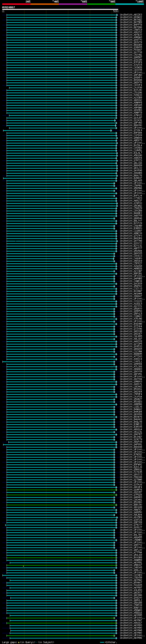Select label UniRef100_A7QTC5
Screen dimensions: 146x644
[131, 65]
